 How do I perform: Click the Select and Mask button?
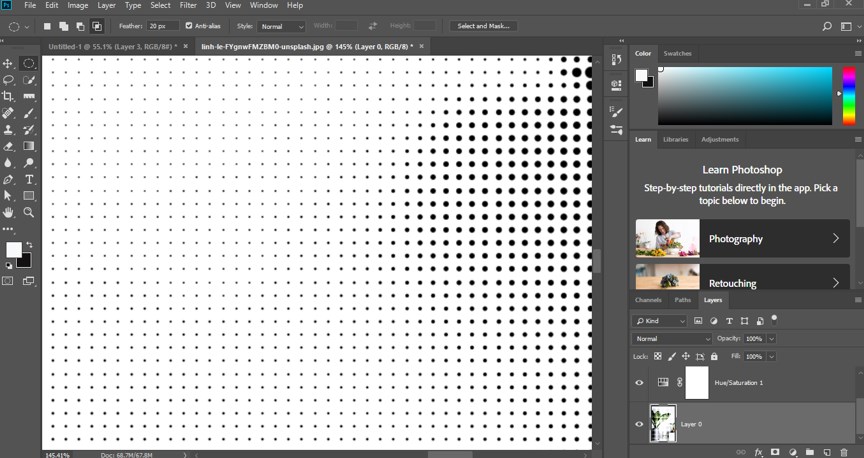point(483,26)
